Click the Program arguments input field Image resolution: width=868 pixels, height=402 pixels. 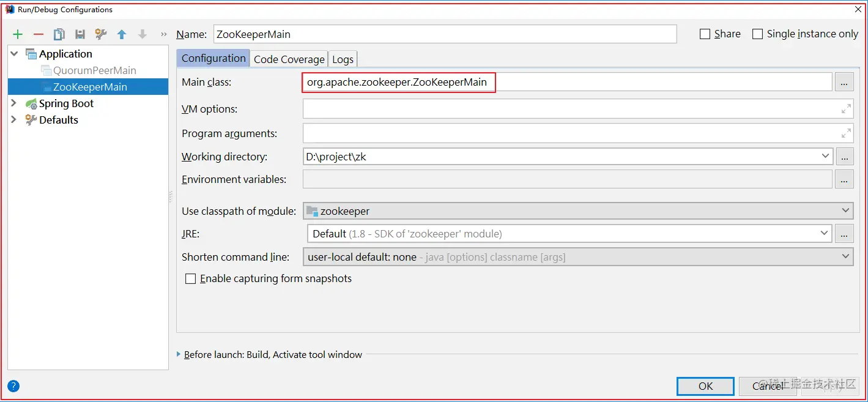tap(578, 133)
